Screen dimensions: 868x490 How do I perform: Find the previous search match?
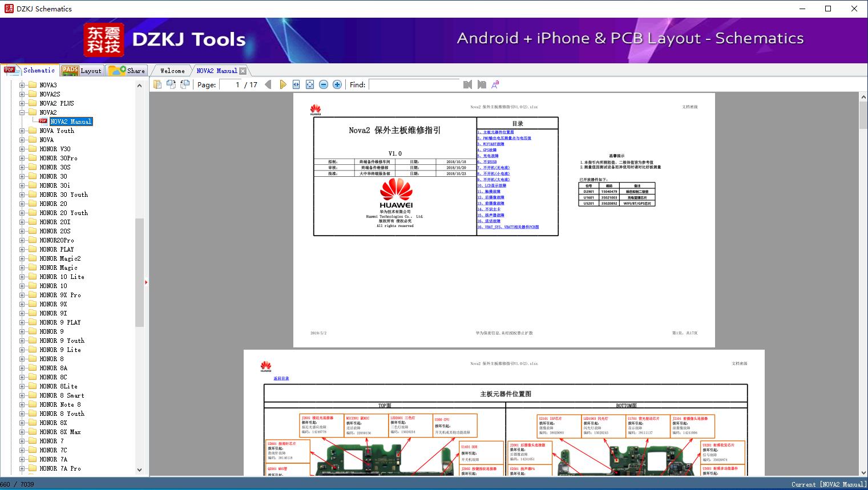pos(467,84)
